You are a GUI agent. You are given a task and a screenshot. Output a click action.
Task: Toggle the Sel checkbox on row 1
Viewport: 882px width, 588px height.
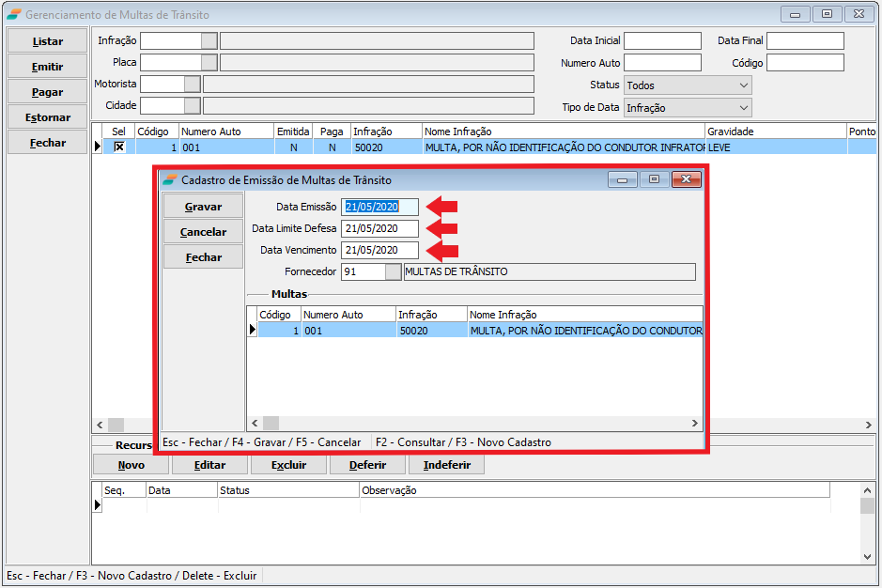(x=119, y=147)
